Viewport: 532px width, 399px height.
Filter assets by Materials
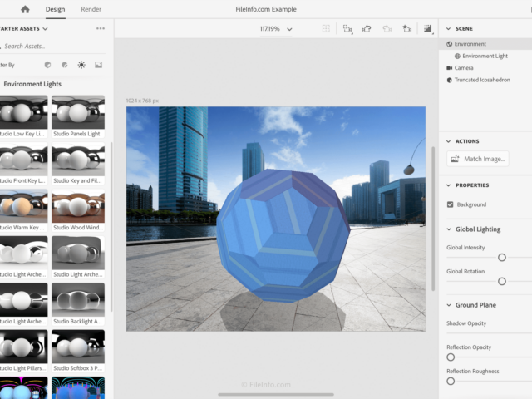pyautogui.click(x=64, y=65)
